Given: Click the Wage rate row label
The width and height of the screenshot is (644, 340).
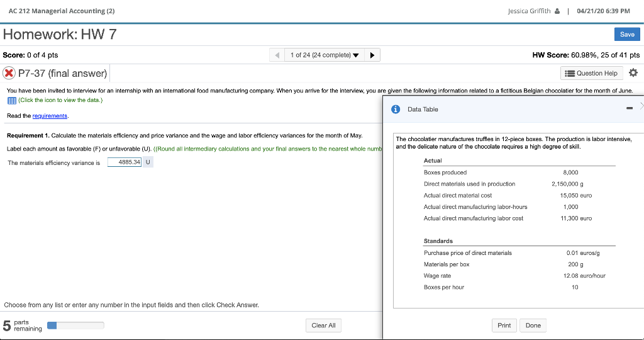Looking at the screenshot, I should pos(437,276).
